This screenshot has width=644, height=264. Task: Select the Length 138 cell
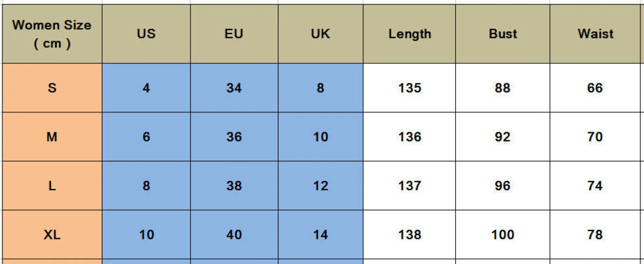coord(409,234)
